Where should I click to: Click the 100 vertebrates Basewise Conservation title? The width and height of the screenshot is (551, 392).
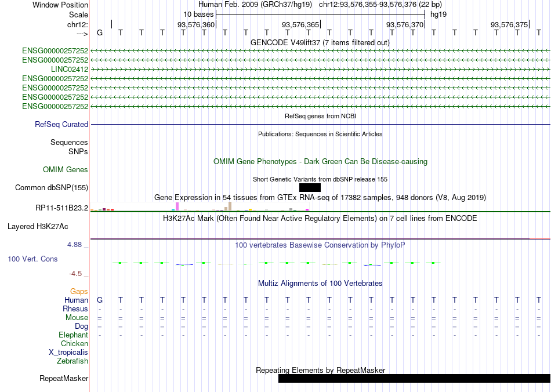[320, 245]
